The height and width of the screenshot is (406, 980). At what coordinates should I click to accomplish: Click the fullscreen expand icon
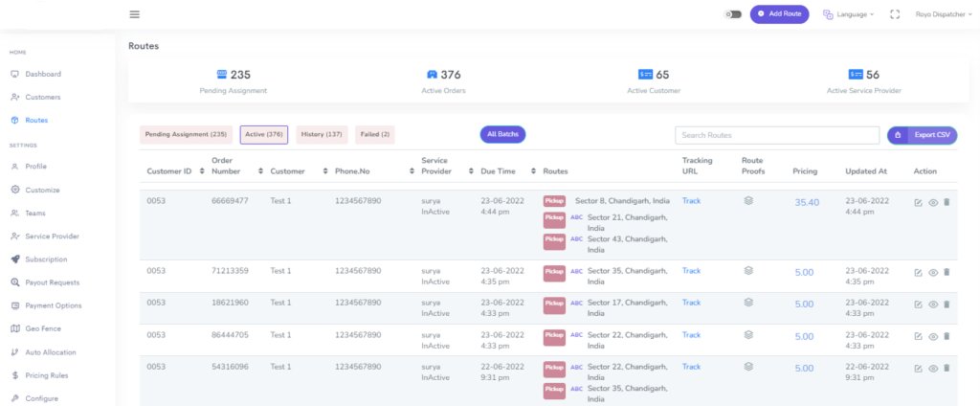pyautogui.click(x=895, y=14)
